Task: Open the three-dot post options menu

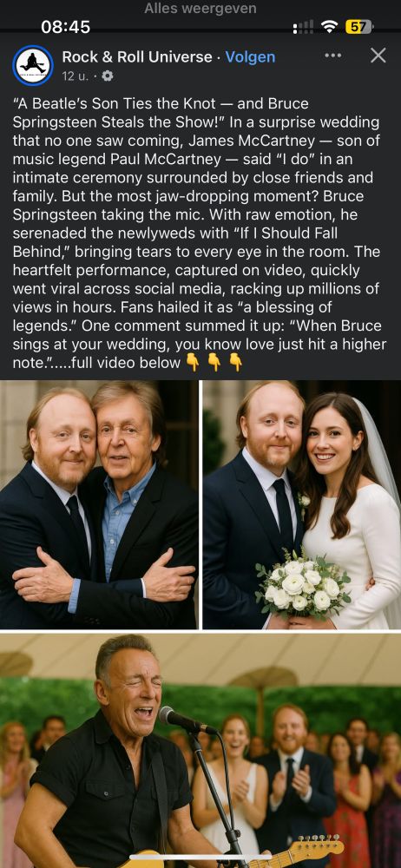Action: coord(333,56)
